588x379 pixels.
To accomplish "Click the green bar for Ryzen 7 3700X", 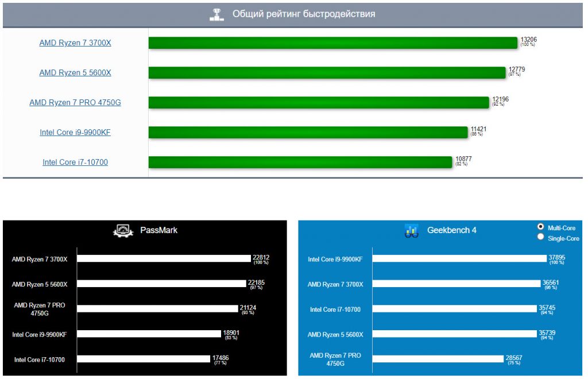I will pos(333,43).
